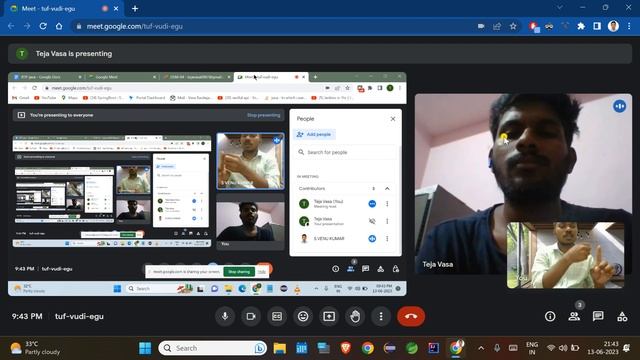
Task: Open Chrome's three-dot menu
Action: point(629,26)
